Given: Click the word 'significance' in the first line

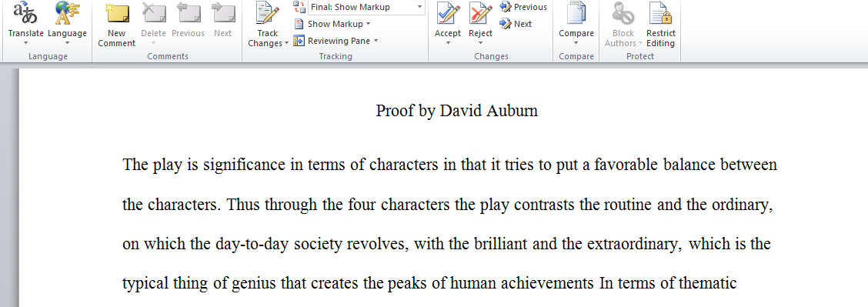Looking at the screenshot, I should [x=244, y=165].
